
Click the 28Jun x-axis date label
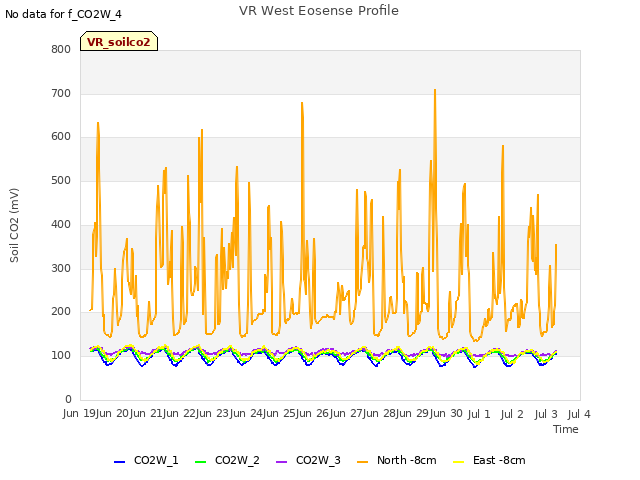397,414
